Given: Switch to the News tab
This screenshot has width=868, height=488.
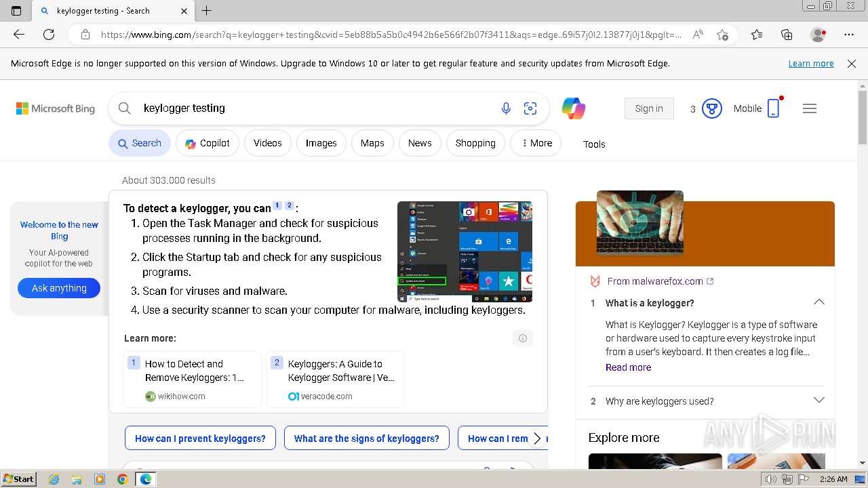Looking at the screenshot, I should pyautogui.click(x=420, y=143).
